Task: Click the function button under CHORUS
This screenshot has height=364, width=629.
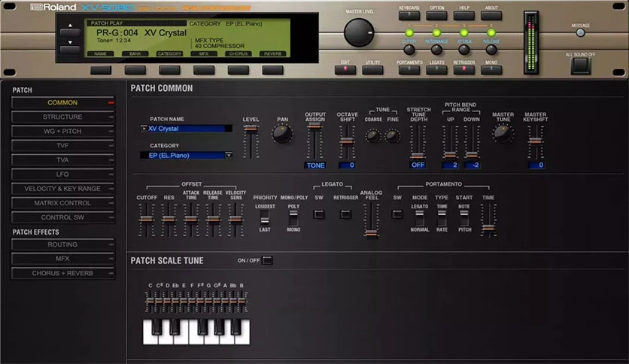Action: tap(239, 70)
